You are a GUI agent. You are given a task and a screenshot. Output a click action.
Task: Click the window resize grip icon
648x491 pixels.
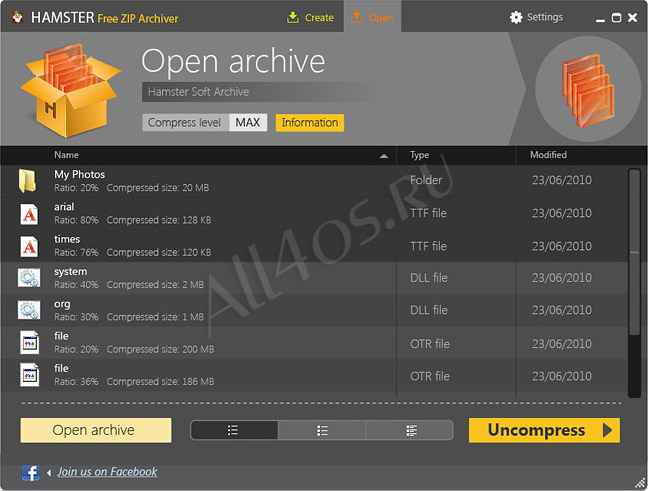click(x=640, y=483)
